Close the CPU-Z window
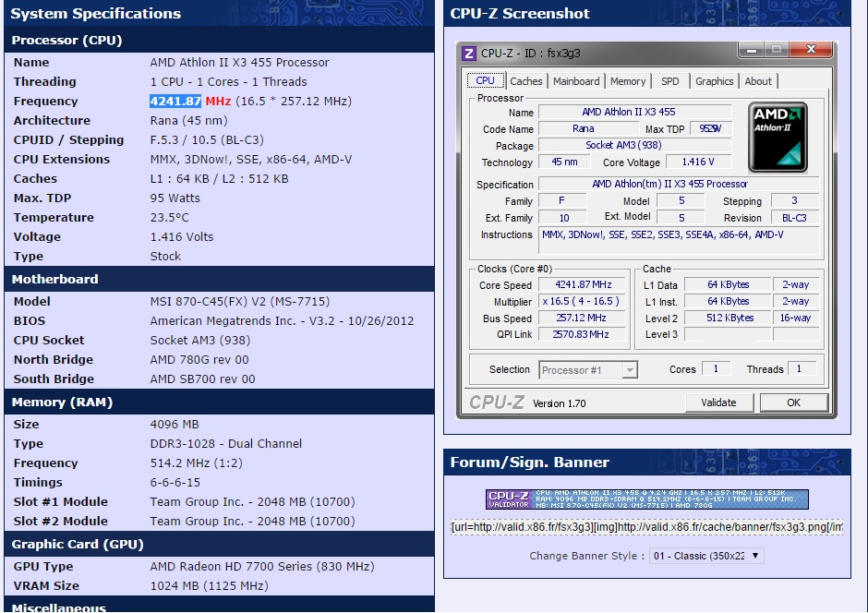The height and width of the screenshot is (613, 868). point(811,50)
